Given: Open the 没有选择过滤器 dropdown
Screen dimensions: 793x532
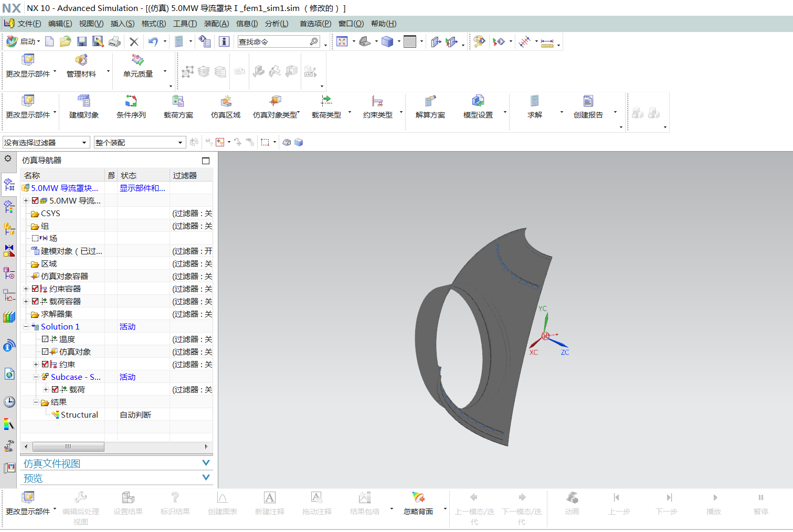Looking at the screenshot, I should point(46,142).
